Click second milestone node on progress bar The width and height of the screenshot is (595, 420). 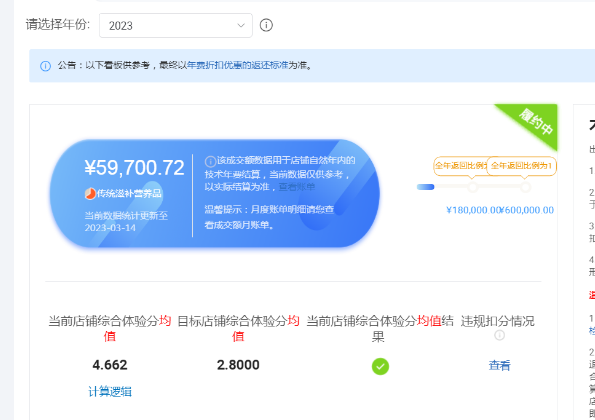coord(525,187)
